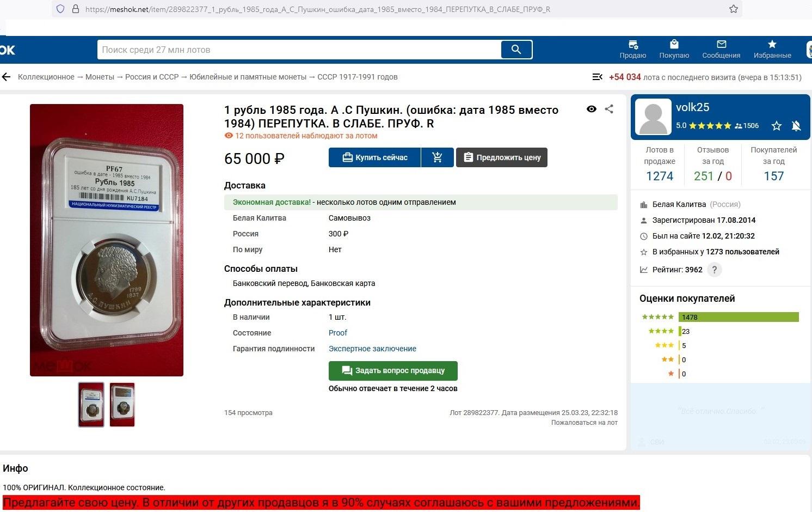
Task: Open the Продаю selling section
Action: point(633,50)
